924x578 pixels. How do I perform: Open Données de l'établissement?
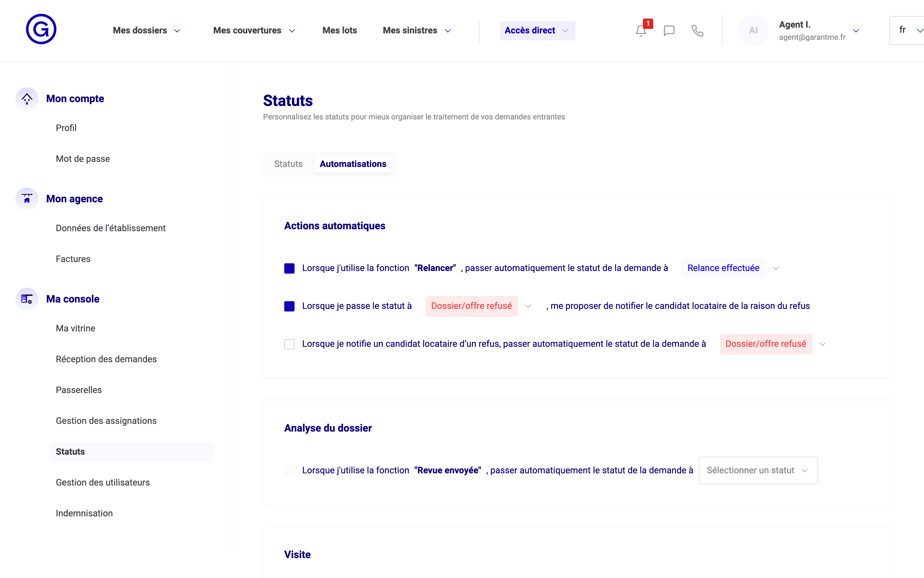coord(111,228)
